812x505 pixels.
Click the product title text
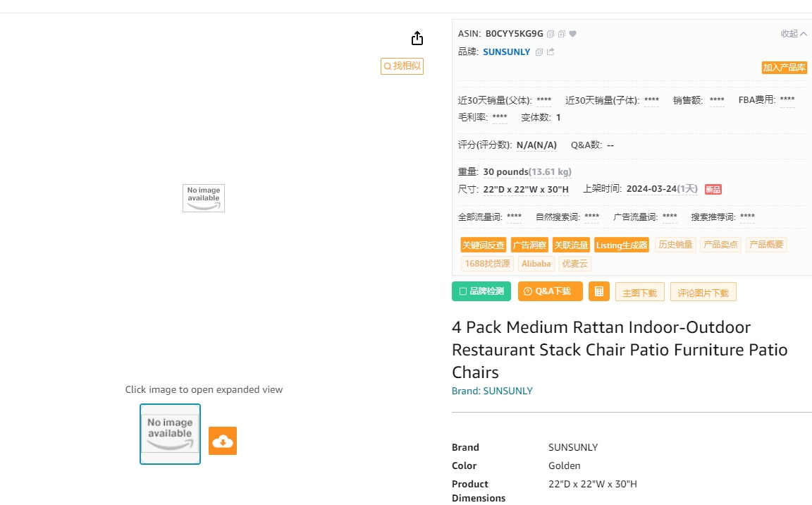click(x=620, y=350)
